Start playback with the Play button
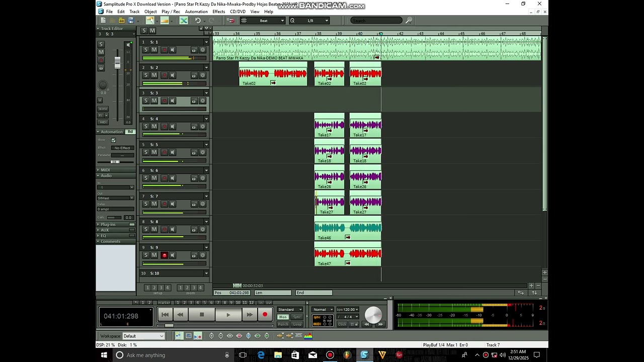Screen dimensions: 644x362 (228, 315)
